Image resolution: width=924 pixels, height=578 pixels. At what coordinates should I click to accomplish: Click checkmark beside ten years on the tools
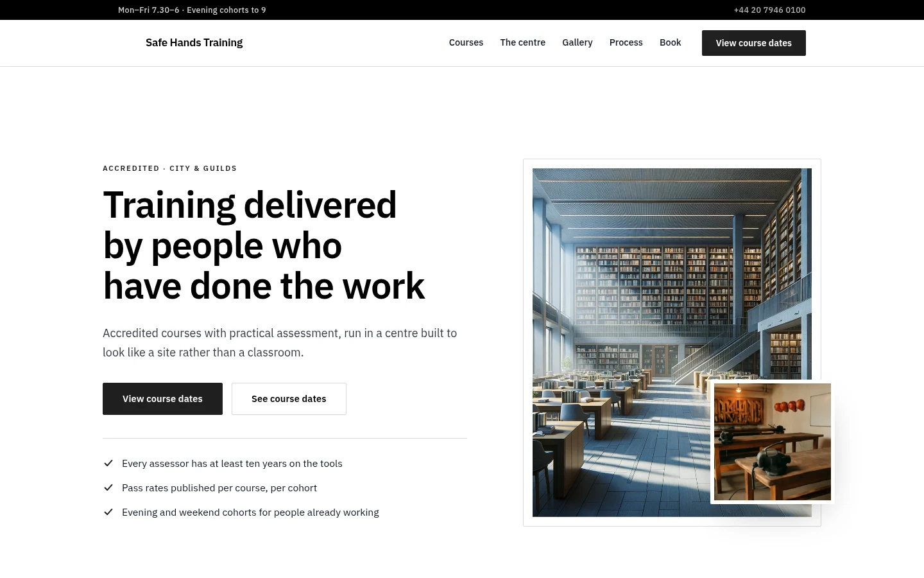pyautogui.click(x=108, y=463)
